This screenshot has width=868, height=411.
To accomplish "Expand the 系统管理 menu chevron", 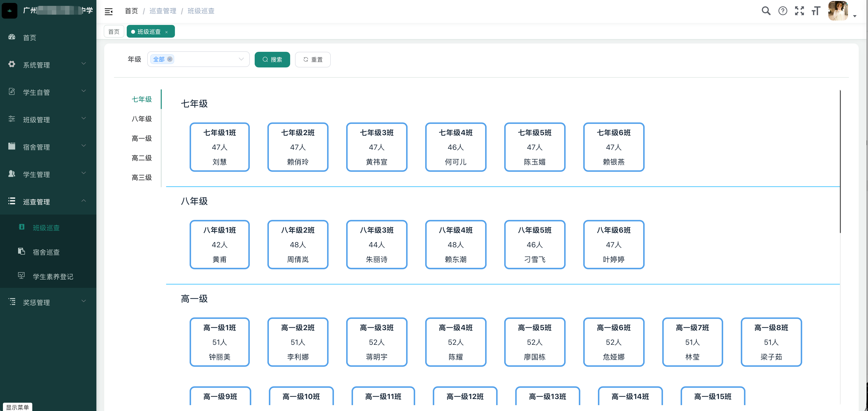I will [x=84, y=64].
